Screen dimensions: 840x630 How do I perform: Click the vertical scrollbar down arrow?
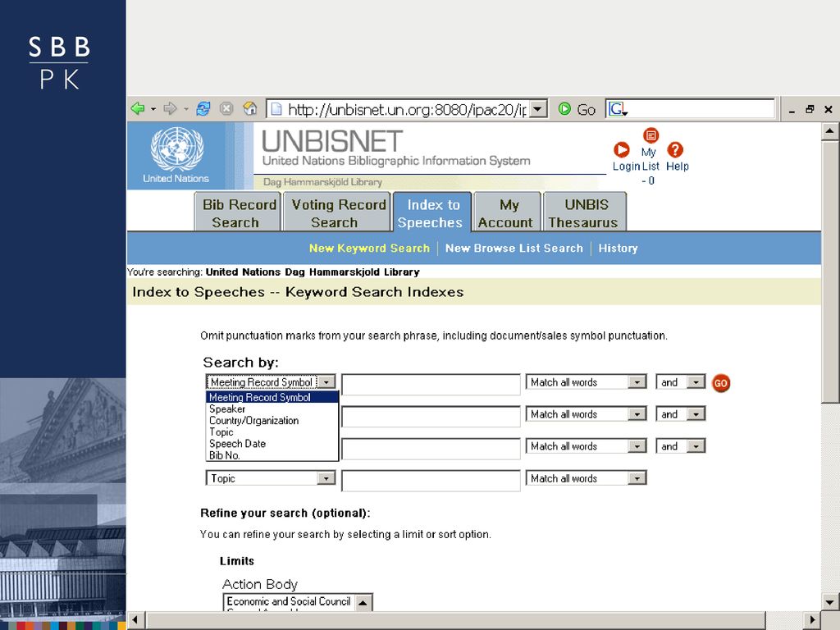point(830,601)
